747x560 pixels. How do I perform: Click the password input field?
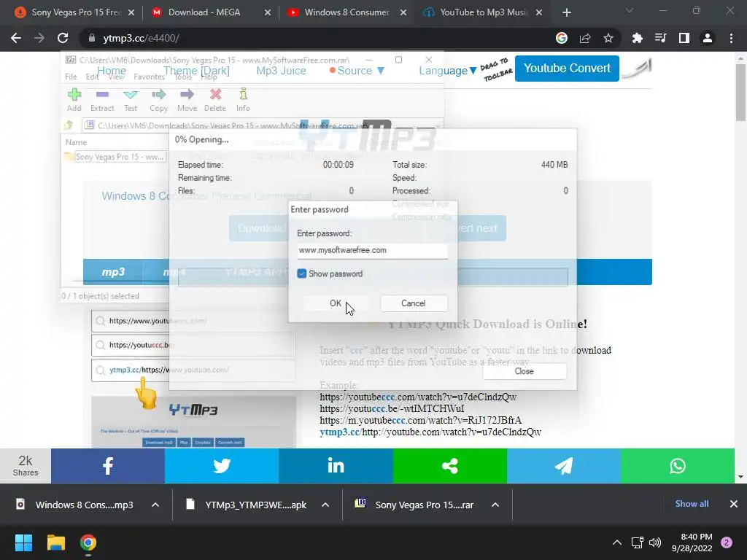tap(372, 251)
